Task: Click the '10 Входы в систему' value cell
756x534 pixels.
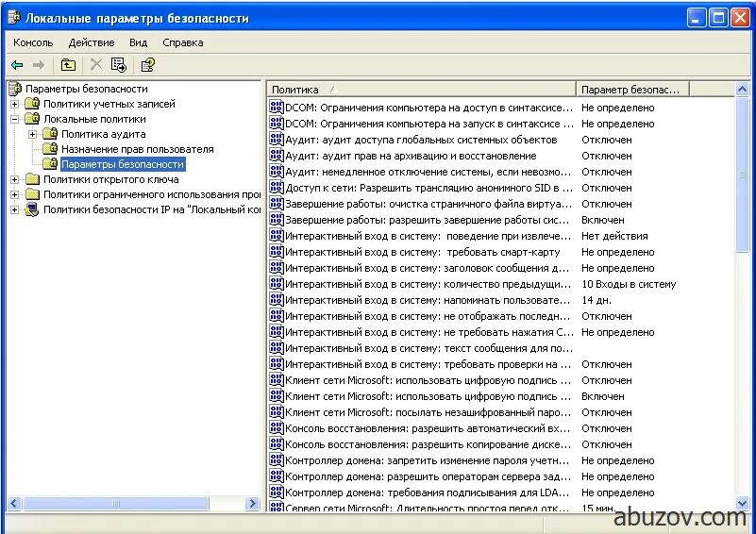Action: tap(629, 284)
